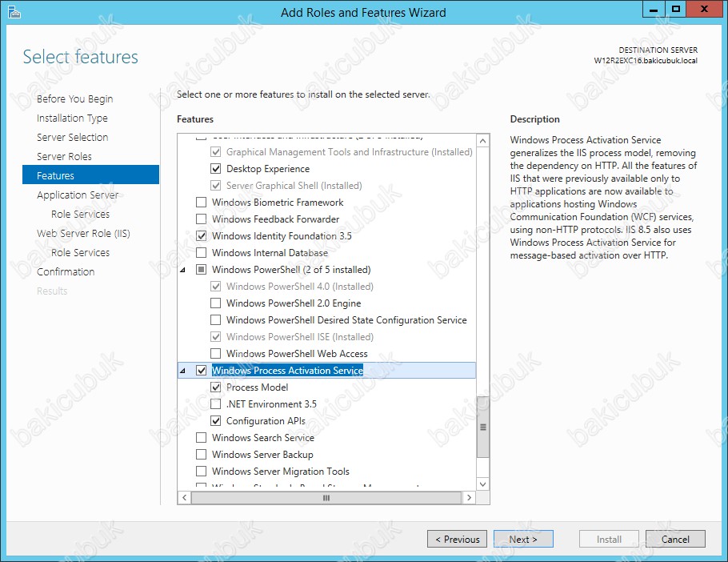Screen dimensions: 728x562
Task: Select Windows Biometric Framework label
Action: pyautogui.click(x=278, y=202)
